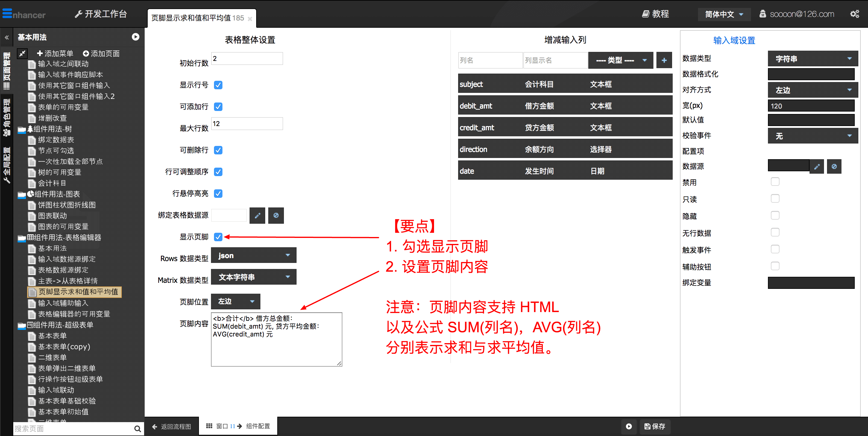Viewport: 868px width, 436px height.
Task: Click the 保存 save button
Action: click(x=654, y=426)
